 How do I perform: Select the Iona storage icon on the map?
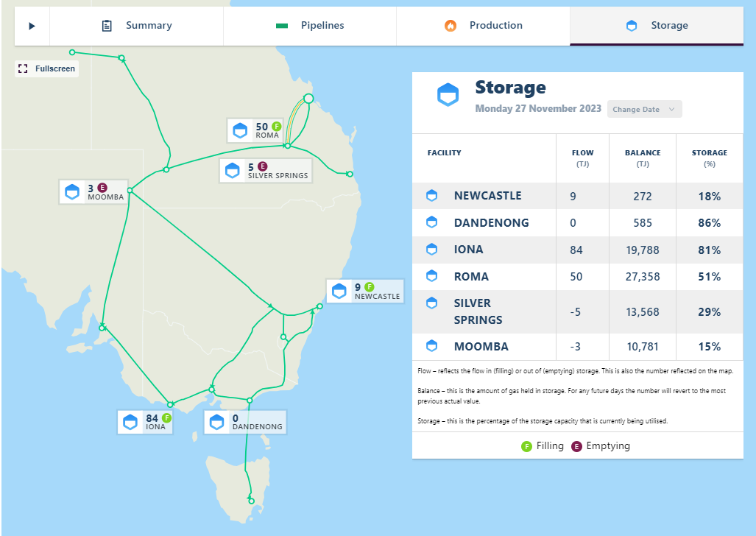pos(130,422)
